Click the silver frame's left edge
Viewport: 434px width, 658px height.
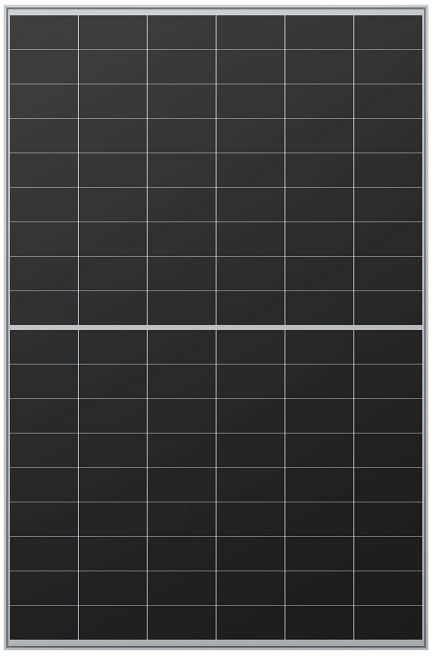click(x=7, y=328)
